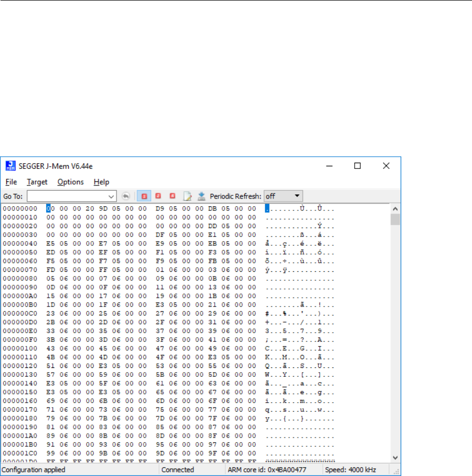Screen dimensions: 472x476
Task: Expand the Go To address dropdown arrow
Action: 111,196
